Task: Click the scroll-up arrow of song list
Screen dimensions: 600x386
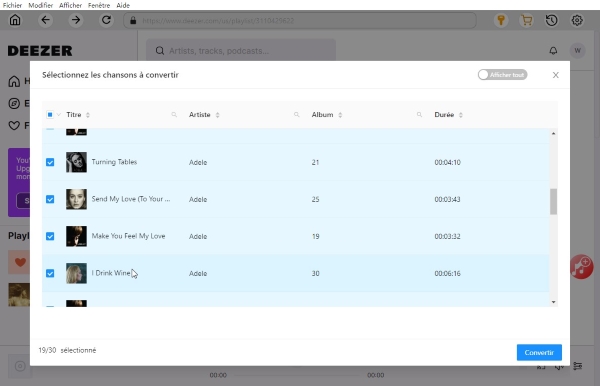Action: pyautogui.click(x=553, y=134)
